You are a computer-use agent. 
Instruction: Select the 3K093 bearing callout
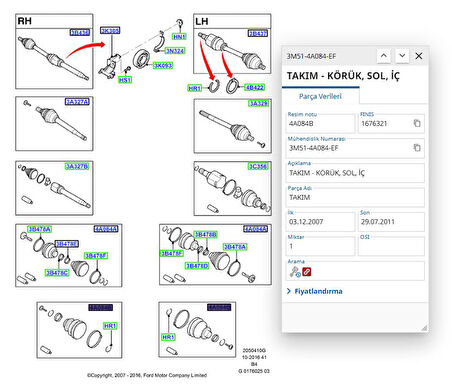pos(163,65)
